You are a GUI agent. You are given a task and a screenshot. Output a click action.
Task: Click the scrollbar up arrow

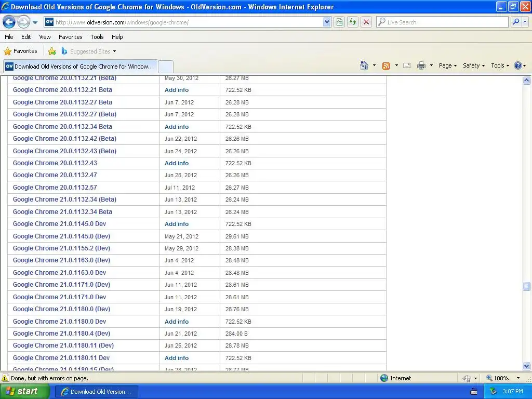pos(526,81)
